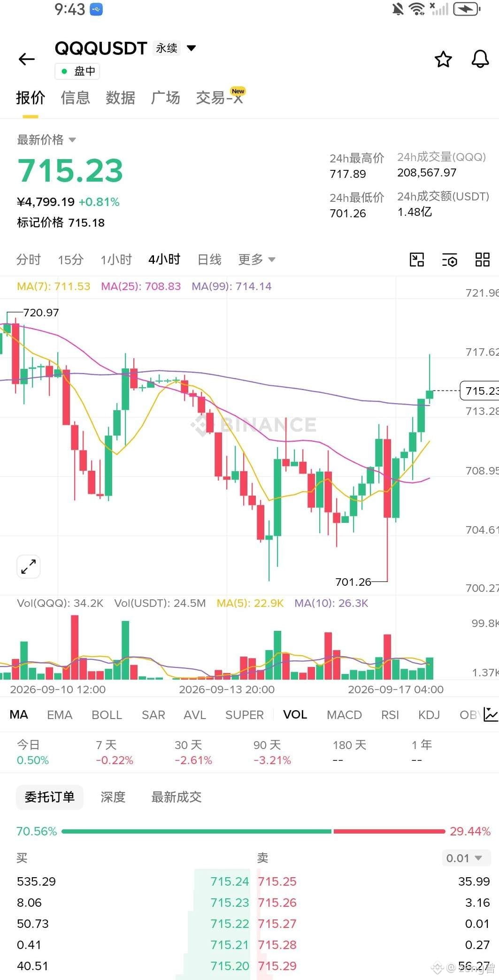Expand chart to fullscreen

pyautogui.click(x=29, y=567)
